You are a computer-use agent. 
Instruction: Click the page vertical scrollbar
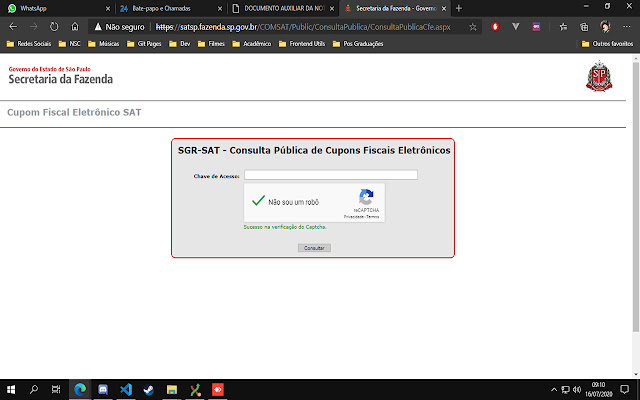tap(636, 196)
